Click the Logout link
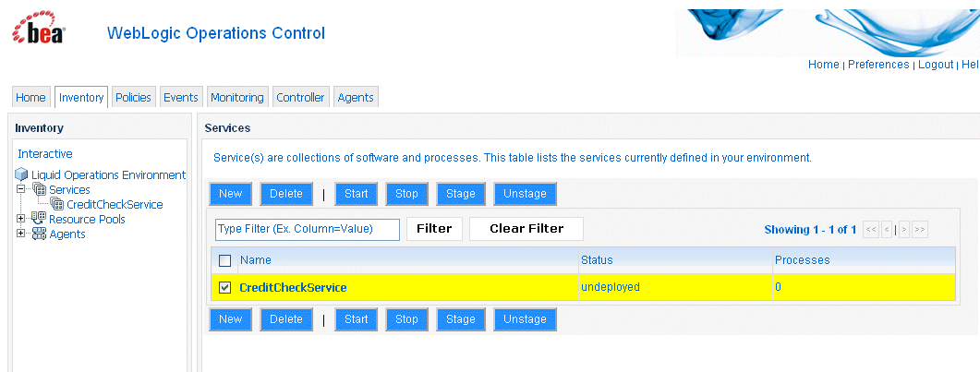 tap(936, 65)
